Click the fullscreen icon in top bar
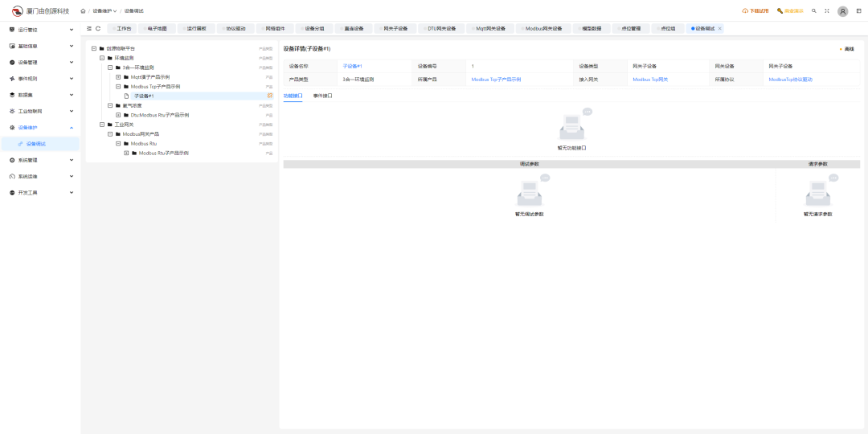Viewport: 868px width, 434px height. click(827, 11)
